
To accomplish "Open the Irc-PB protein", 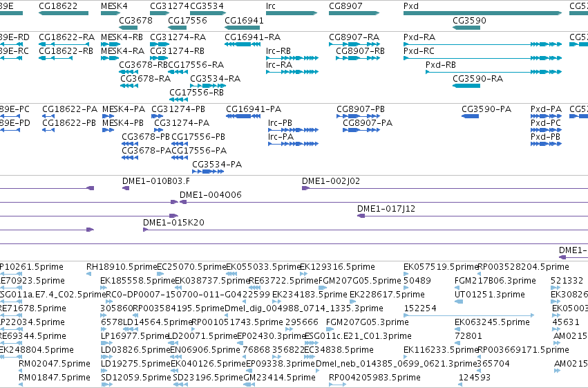I will tap(293, 130).
